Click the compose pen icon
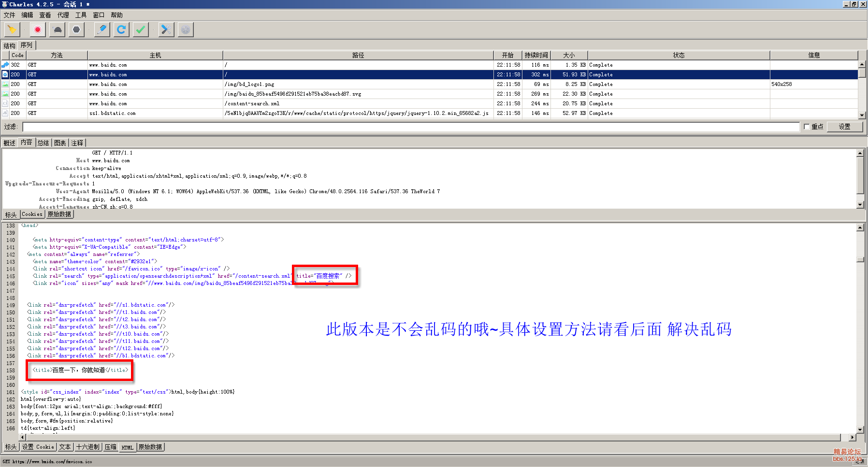868x467 pixels. tap(102, 30)
